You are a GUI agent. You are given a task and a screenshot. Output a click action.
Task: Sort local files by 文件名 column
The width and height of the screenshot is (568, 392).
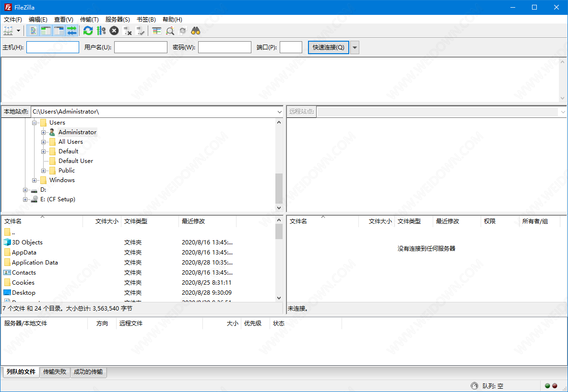pos(42,221)
